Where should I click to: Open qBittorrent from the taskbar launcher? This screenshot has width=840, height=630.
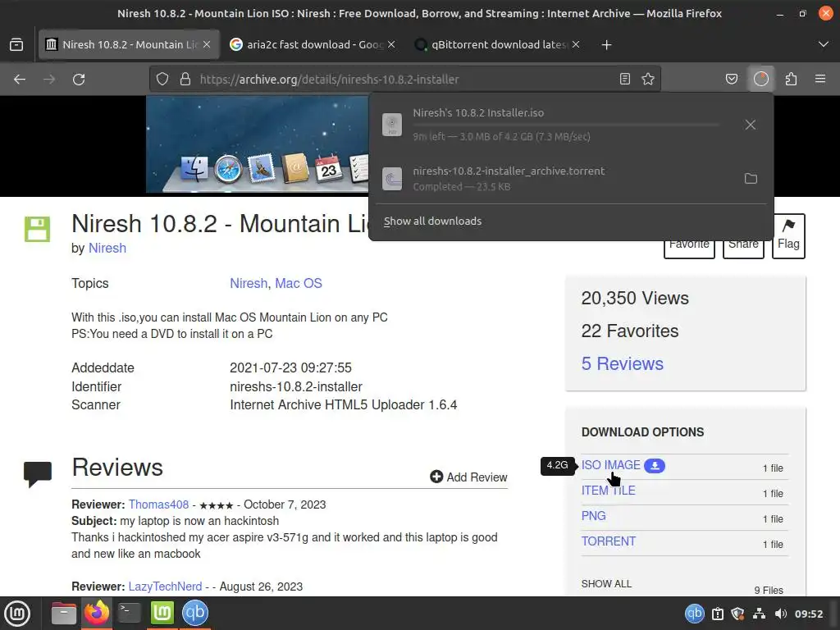click(x=195, y=613)
